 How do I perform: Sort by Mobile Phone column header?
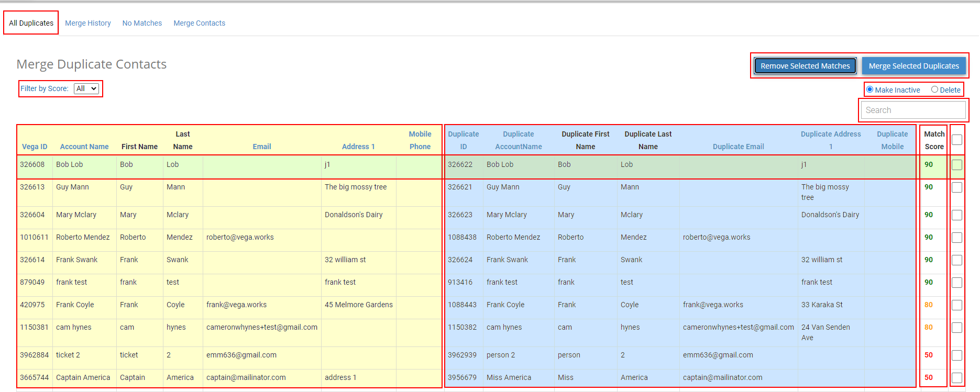pyautogui.click(x=420, y=140)
